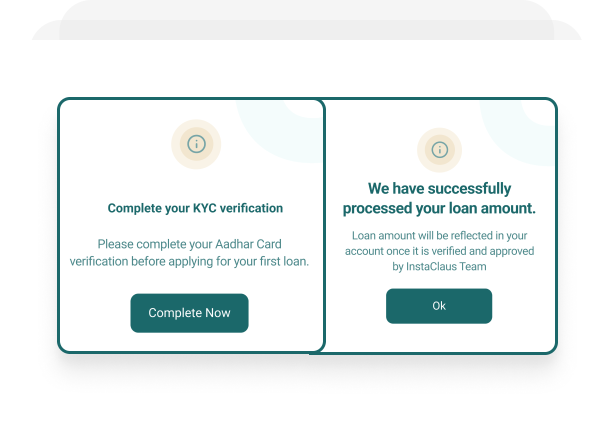This screenshot has height=421, width=615.
Task: Click the 'Complete your KYC verification' heading
Action: 195,209
